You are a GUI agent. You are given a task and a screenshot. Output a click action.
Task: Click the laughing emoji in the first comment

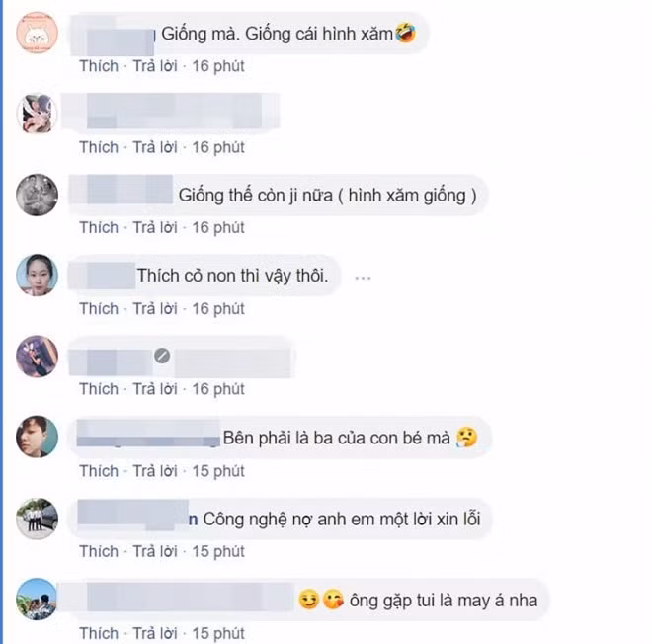tap(405, 33)
